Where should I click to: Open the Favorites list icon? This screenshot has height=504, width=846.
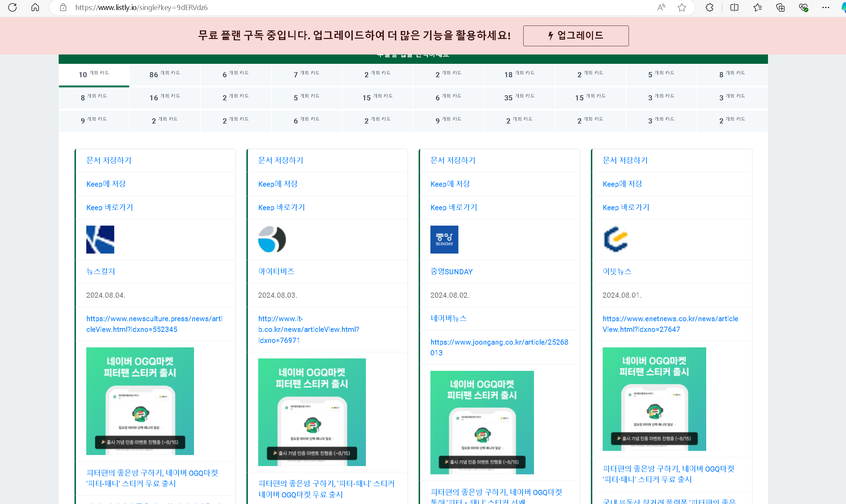[758, 7]
